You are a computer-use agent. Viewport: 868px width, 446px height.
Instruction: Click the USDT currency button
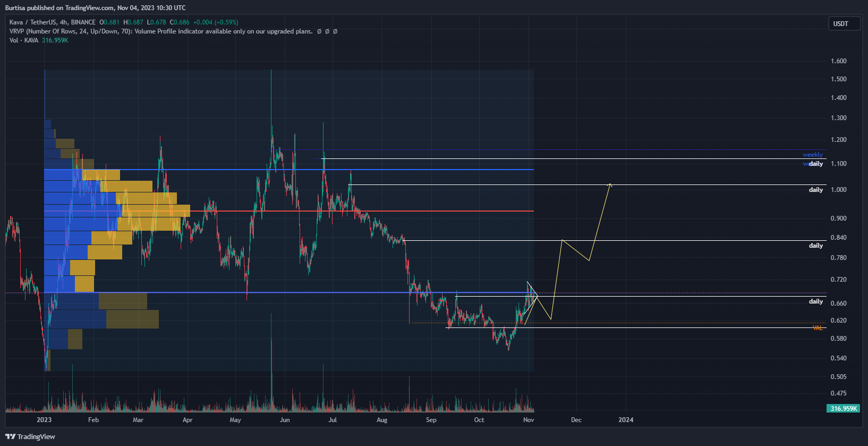(844, 23)
